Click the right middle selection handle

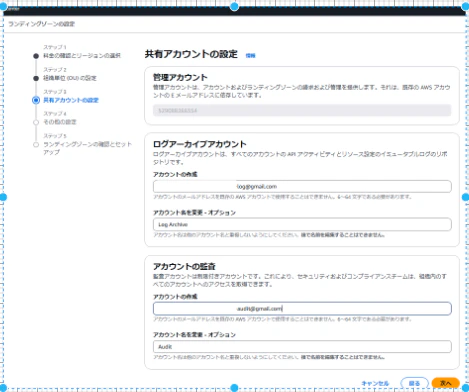466,197
